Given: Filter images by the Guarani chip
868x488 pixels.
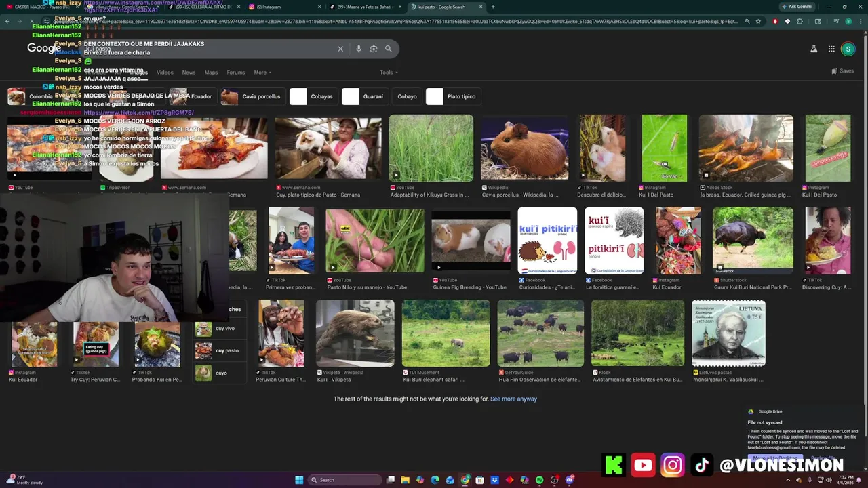Looking at the screenshot, I should [364, 96].
